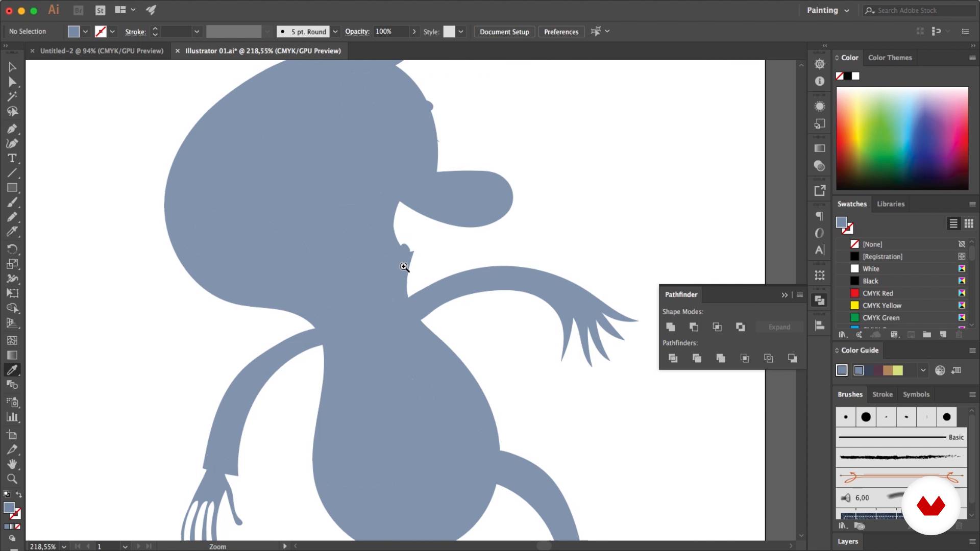The width and height of the screenshot is (980, 551).
Task: Select the Rotate tool
Action: [12, 249]
